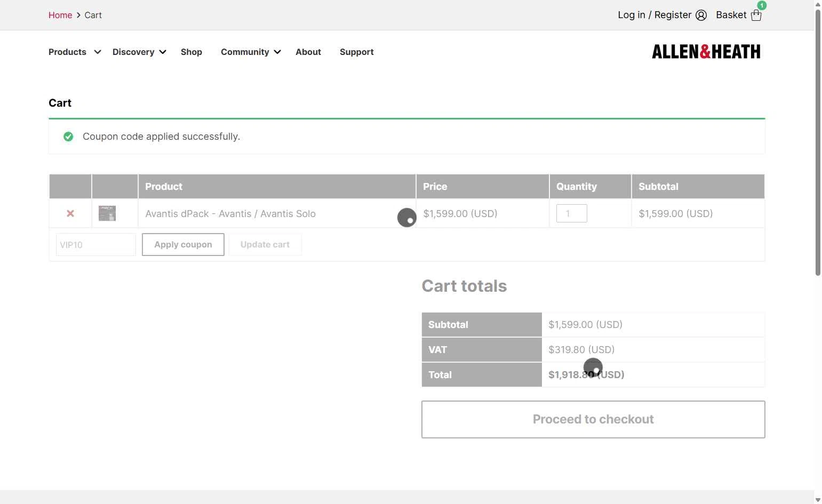Click the cart totals Subtotal value $1,599.00
This screenshot has width=822, height=504.
coord(585,324)
